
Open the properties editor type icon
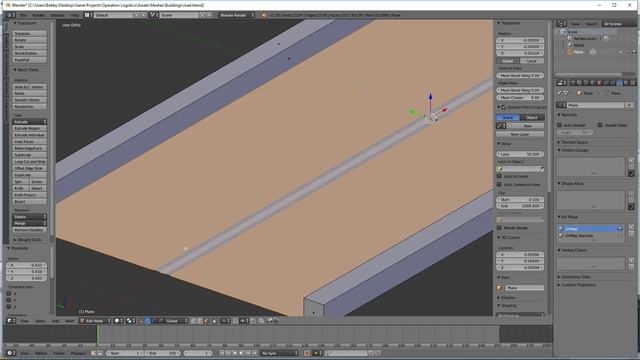(x=562, y=83)
